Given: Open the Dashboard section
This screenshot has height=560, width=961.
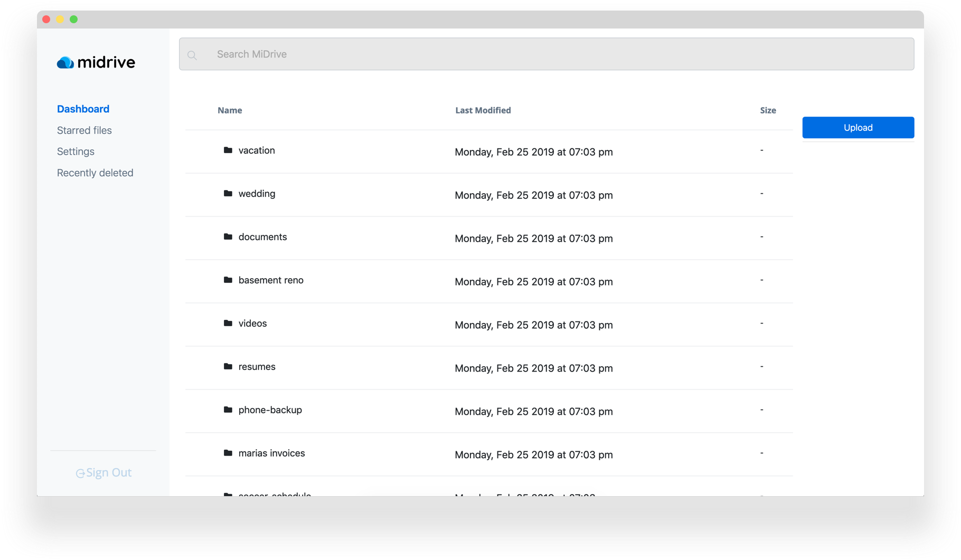Looking at the screenshot, I should (83, 109).
